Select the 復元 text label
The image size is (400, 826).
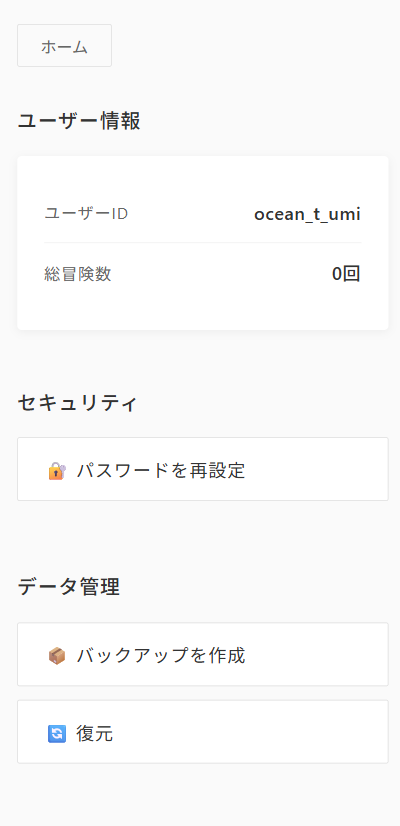(x=94, y=733)
